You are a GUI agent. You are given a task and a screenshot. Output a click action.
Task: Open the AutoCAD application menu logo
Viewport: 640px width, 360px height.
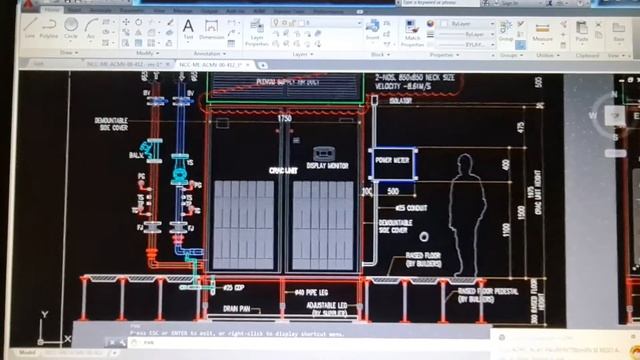29,4
